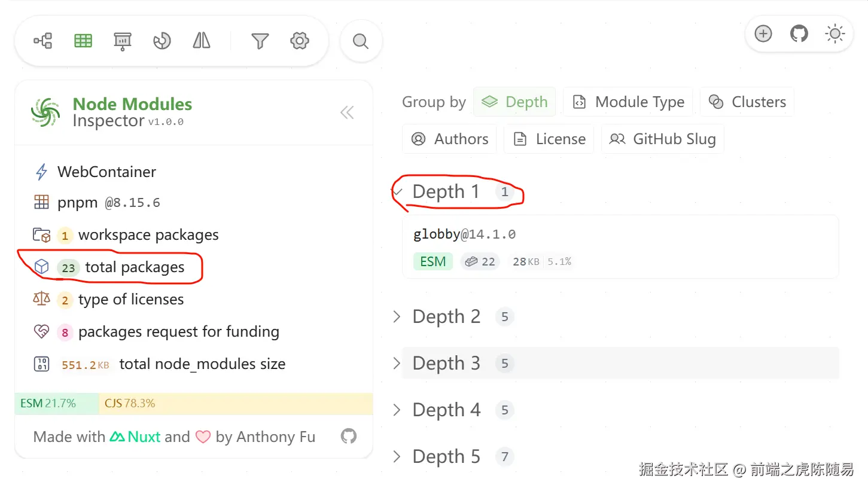The width and height of the screenshot is (868, 491).
Task: Select the Authors grouping option
Action: point(449,139)
